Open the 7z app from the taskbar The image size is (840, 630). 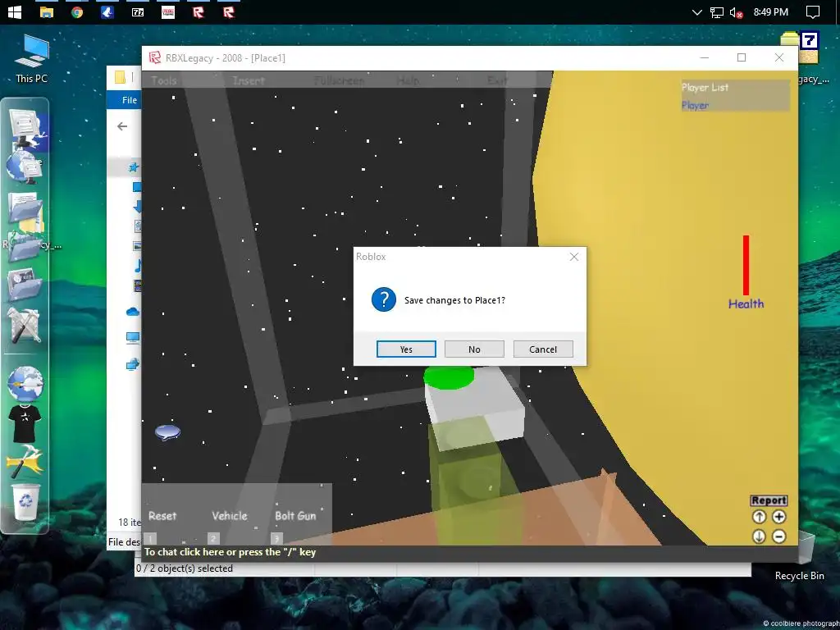pyautogui.click(x=138, y=11)
